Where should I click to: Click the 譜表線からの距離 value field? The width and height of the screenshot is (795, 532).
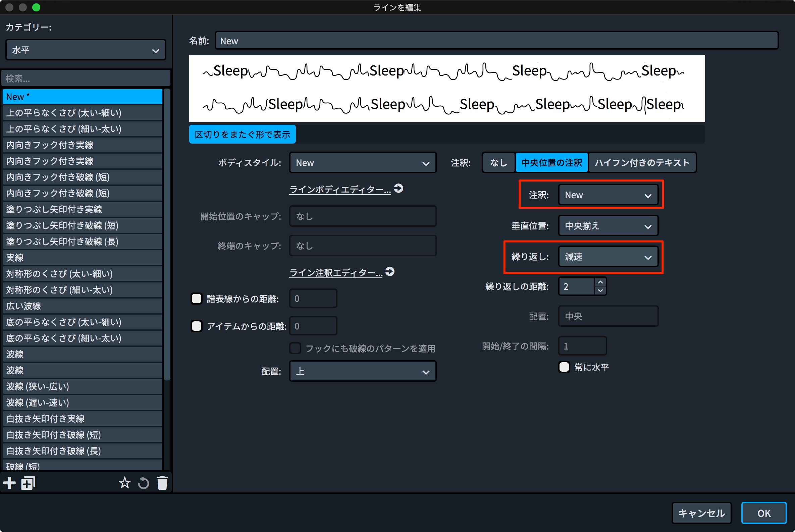click(x=313, y=299)
